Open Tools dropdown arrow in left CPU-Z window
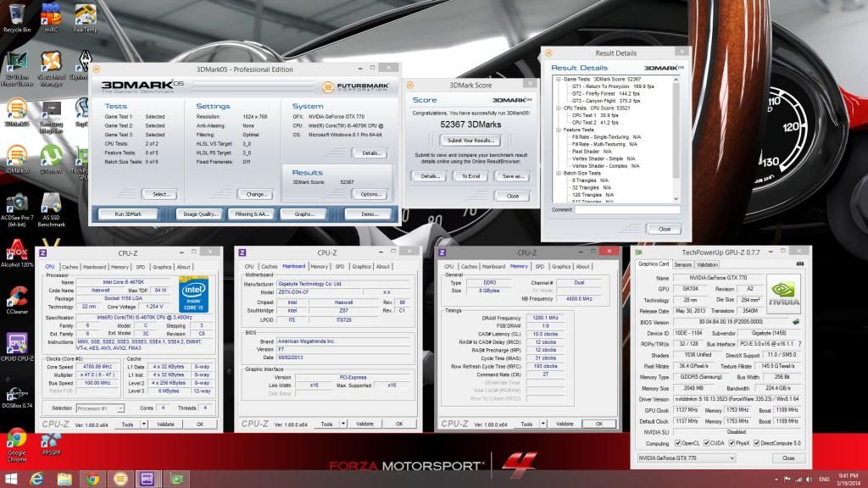Viewport: 868px width, 488px height. pyautogui.click(x=144, y=424)
